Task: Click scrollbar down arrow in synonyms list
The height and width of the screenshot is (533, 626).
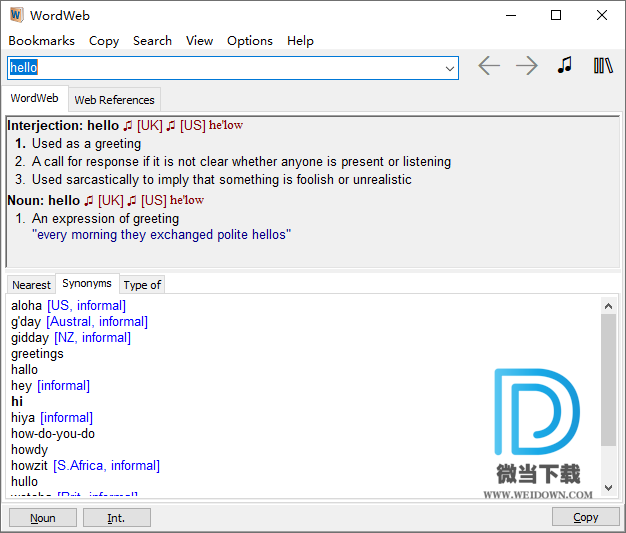Action: 608,487
